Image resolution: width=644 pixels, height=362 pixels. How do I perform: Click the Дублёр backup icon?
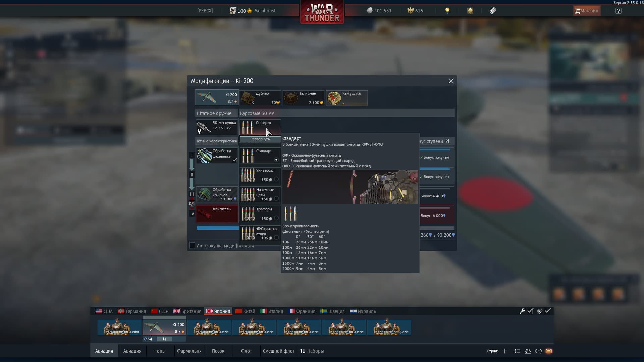point(247,98)
